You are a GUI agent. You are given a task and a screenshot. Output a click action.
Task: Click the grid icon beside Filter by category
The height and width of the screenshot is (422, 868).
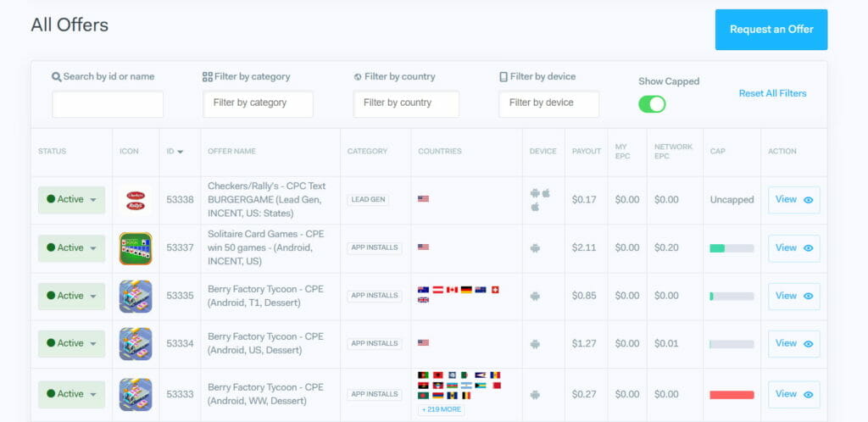pyautogui.click(x=208, y=77)
